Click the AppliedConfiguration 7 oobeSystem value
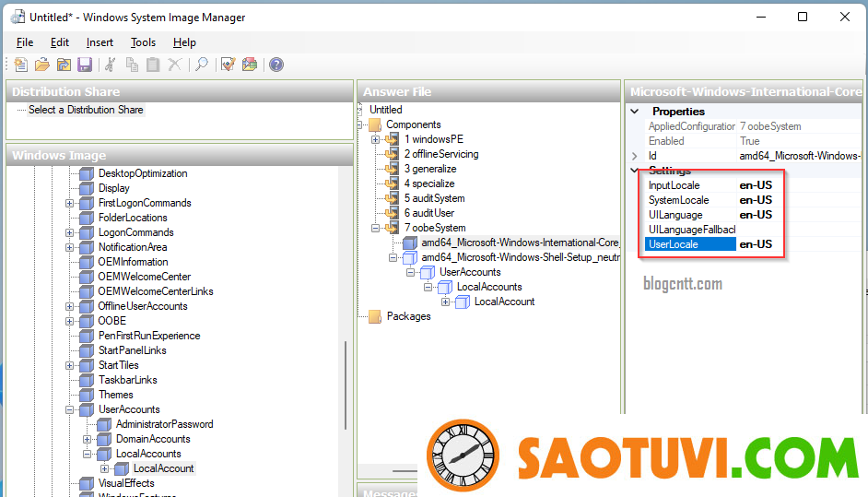This screenshot has height=497, width=868. click(x=770, y=126)
